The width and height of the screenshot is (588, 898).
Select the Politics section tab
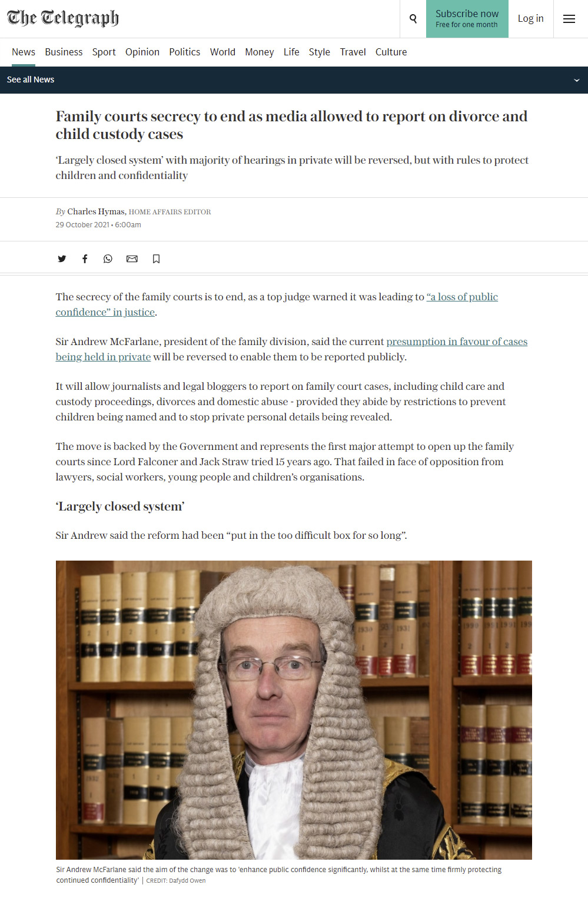(185, 52)
